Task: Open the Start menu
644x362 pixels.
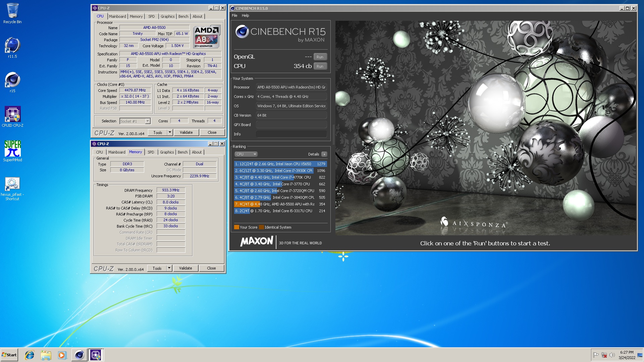Action: click(x=9, y=355)
